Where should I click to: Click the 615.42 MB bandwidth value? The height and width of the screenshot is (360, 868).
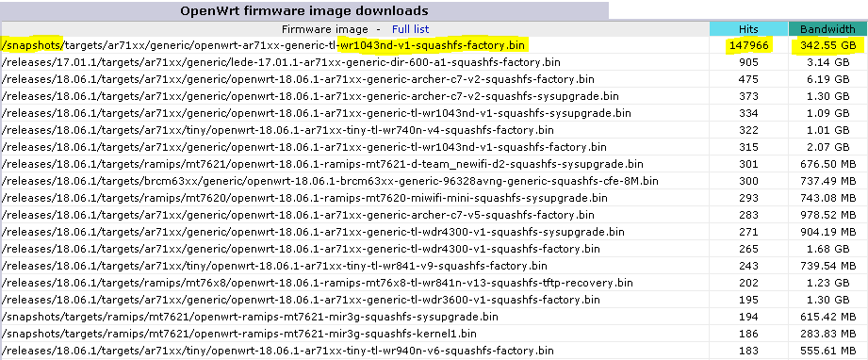pyautogui.click(x=828, y=317)
